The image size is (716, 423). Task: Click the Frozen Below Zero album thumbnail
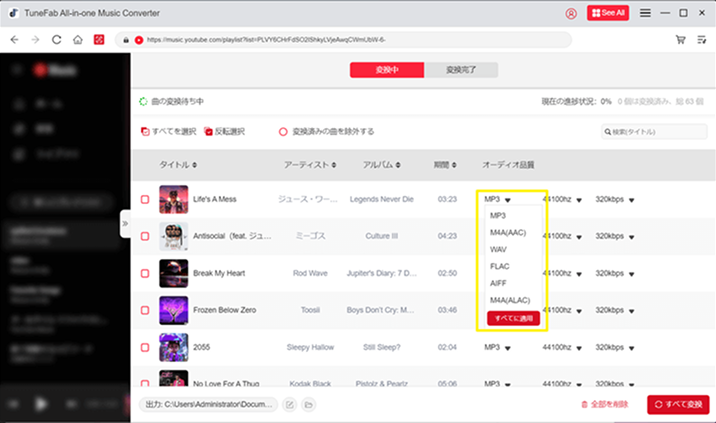click(x=174, y=310)
